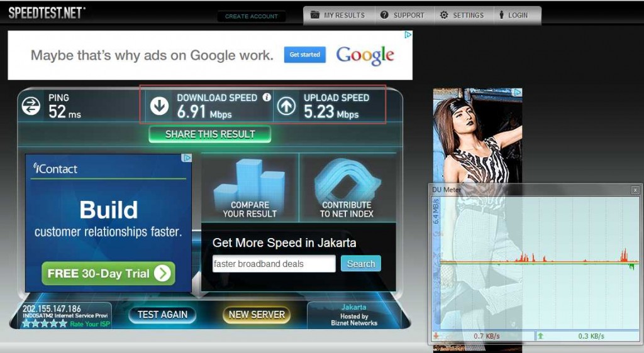The width and height of the screenshot is (644, 353).
Task: Open Contribute to Net Index panel
Action: (x=347, y=188)
